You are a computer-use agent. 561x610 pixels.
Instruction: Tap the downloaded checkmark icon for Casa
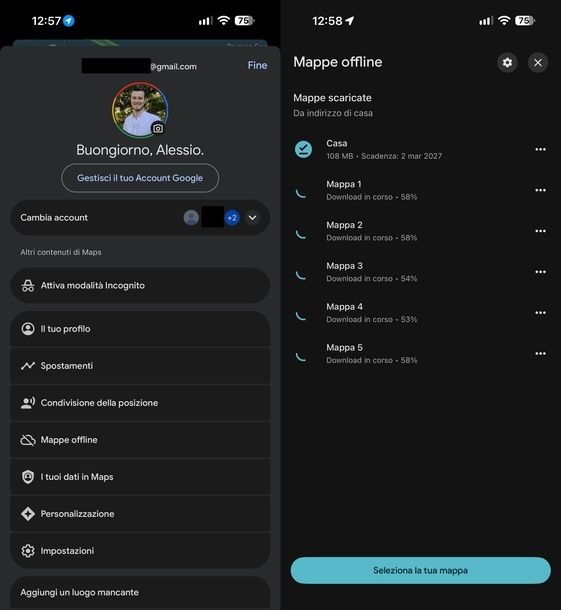pyautogui.click(x=303, y=149)
